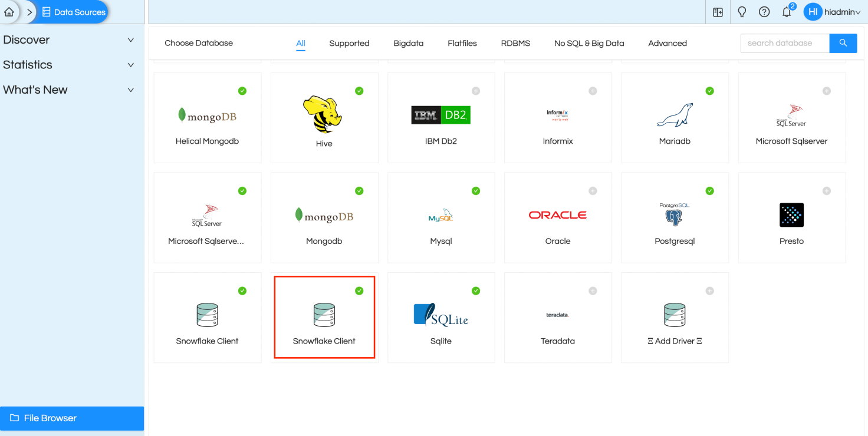Click gray plus on Presto card
868x436 pixels.
click(x=827, y=191)
